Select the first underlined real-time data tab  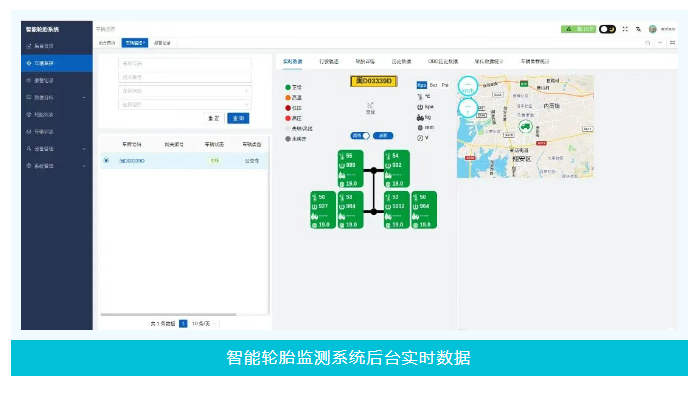tap(293, 62)
